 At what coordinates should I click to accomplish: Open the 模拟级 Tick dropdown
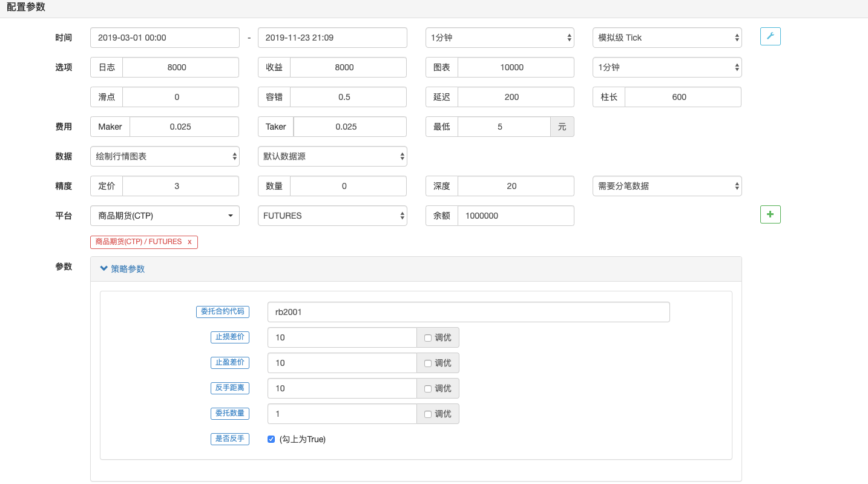point(666,38)
